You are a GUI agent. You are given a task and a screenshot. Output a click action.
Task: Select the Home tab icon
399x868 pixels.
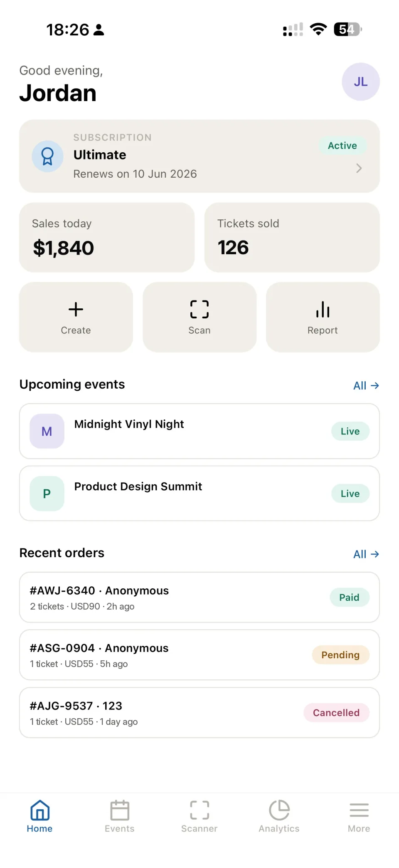40,810
